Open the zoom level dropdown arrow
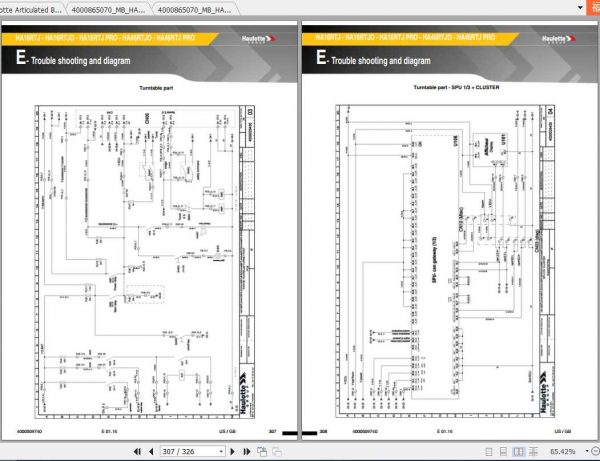Viewport: 600px width, 461px height. point(587,451)
